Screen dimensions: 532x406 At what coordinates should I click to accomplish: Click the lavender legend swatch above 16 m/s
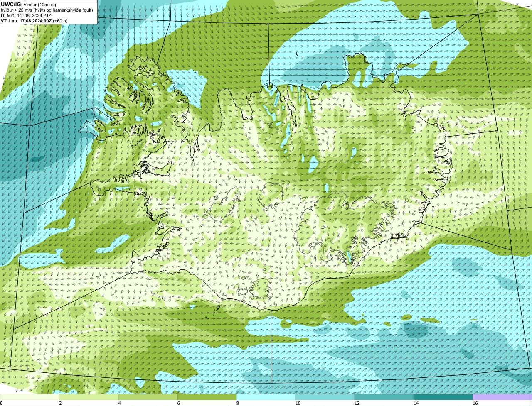tap(502, 397)
